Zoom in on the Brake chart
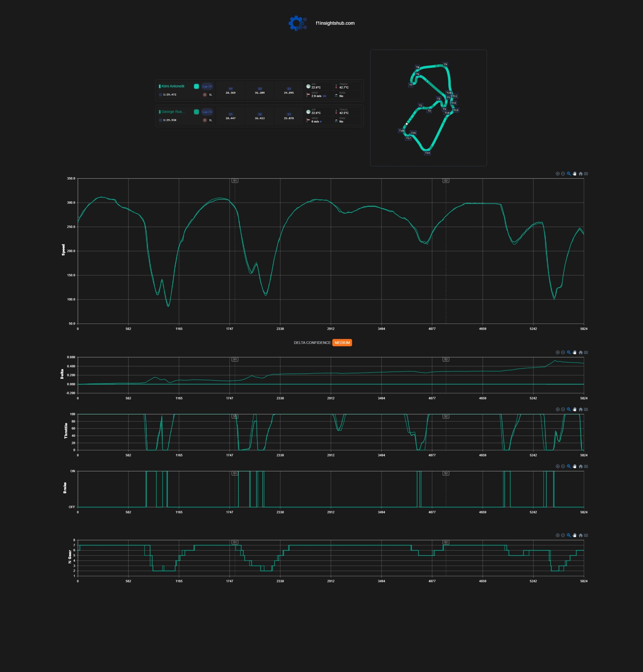This screenshot has width=643, height=672. click(x=558, y=466)
